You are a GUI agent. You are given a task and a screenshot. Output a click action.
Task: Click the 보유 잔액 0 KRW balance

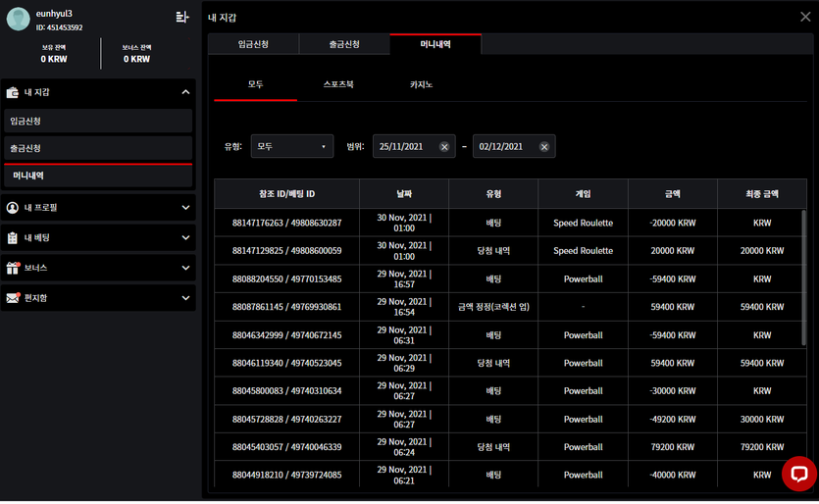[x=54, y=54]
